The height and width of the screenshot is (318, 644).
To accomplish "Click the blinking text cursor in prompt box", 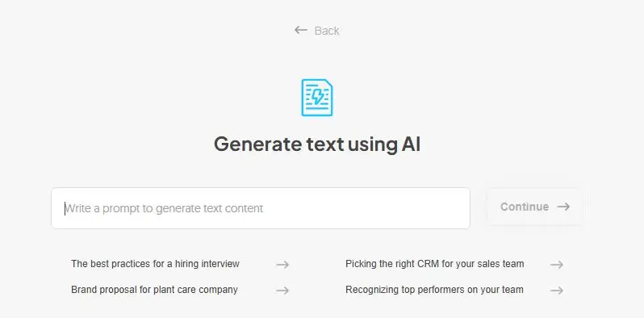I will (65, 208).
